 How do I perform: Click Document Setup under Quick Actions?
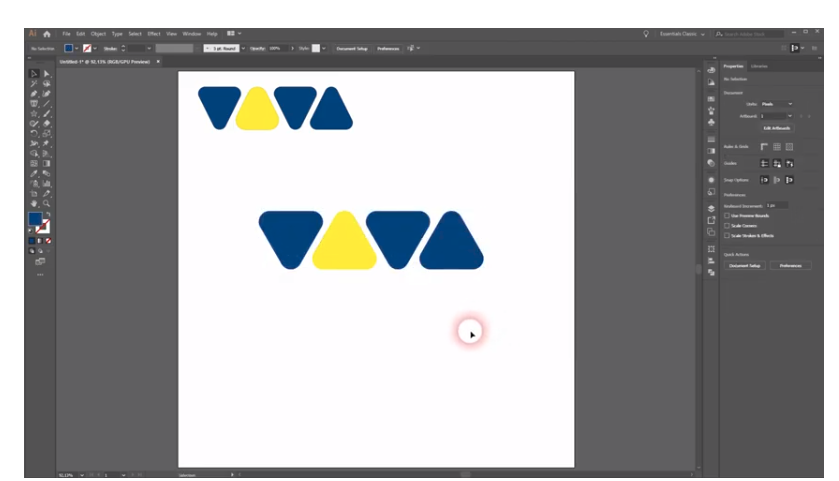[745, 265]
